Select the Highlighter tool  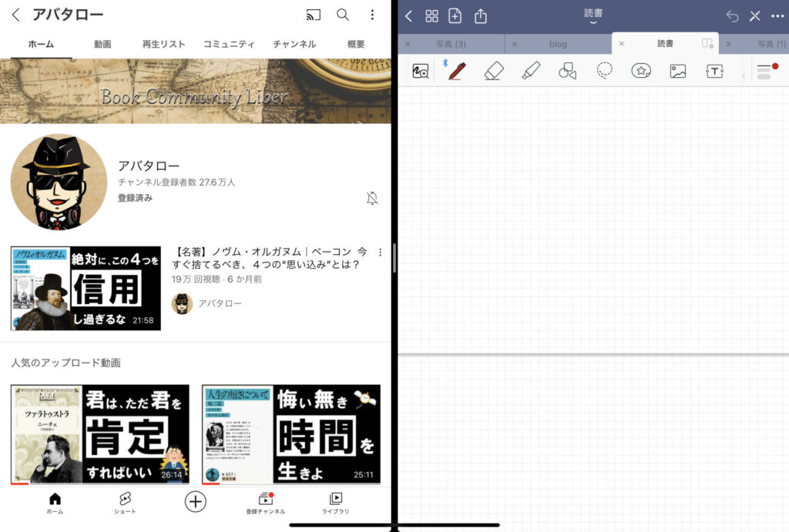(x=531, y=71)
